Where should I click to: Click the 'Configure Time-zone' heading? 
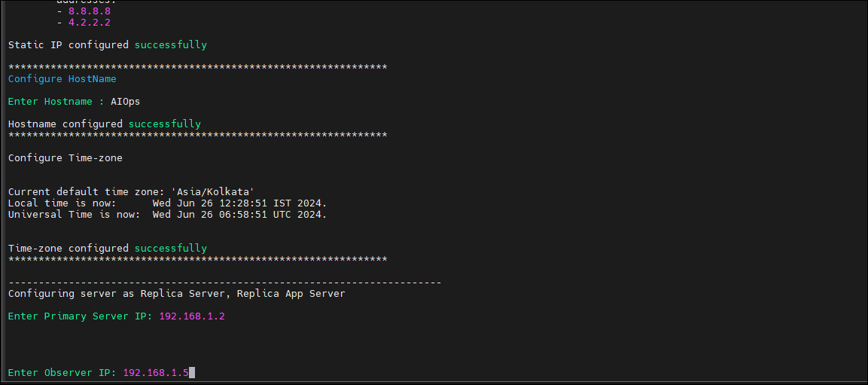pos(65,158)
